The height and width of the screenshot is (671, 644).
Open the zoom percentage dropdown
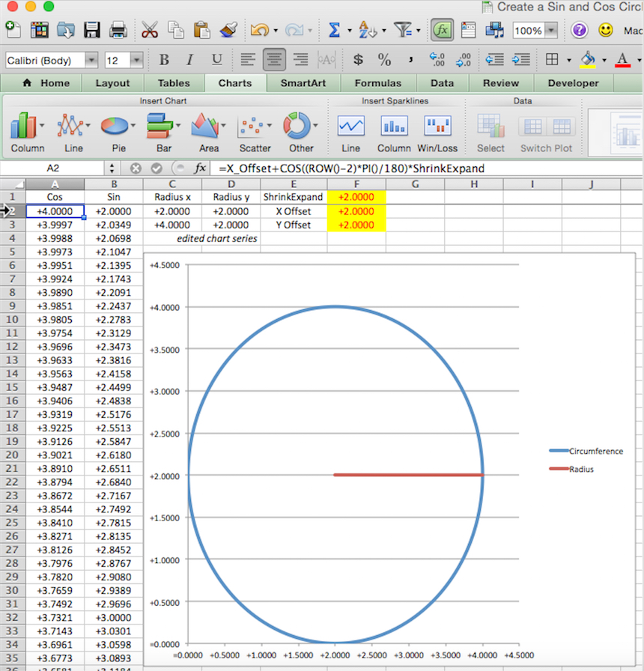click(552, 31)
